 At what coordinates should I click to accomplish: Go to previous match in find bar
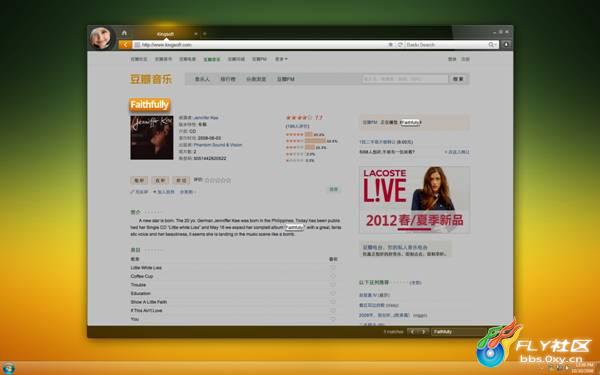click(412, 332)
